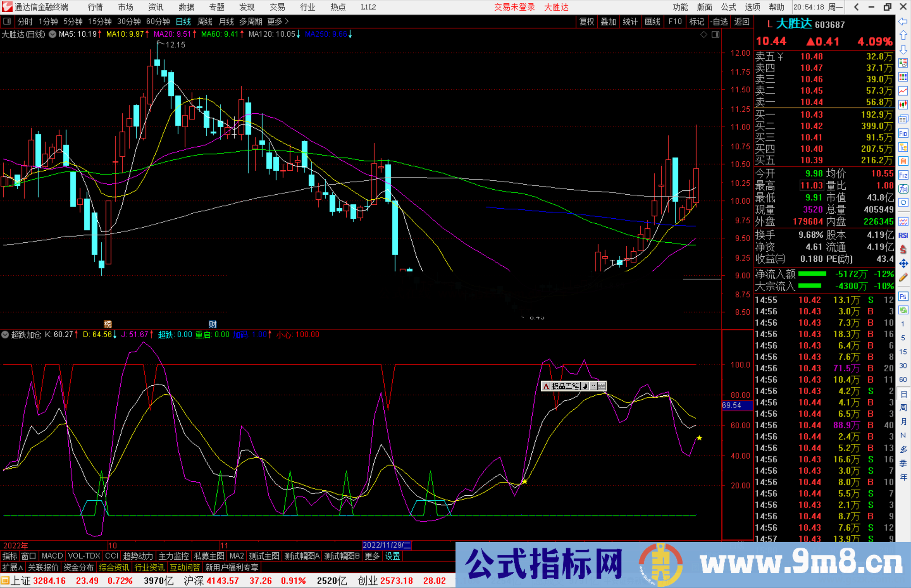
Task: Switch to 60 minute period in sidebar
Action: pyautogui.click(x=903, y=379)
